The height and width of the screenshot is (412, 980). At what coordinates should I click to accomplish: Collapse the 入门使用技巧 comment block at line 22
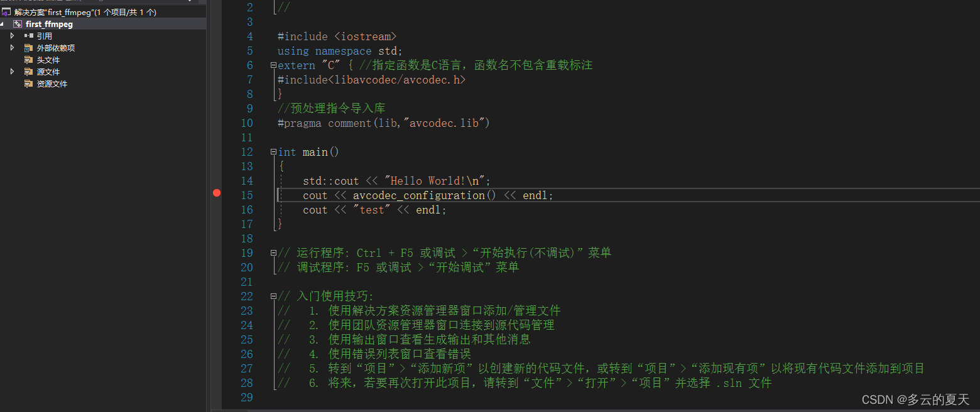(x=273, y=296)
